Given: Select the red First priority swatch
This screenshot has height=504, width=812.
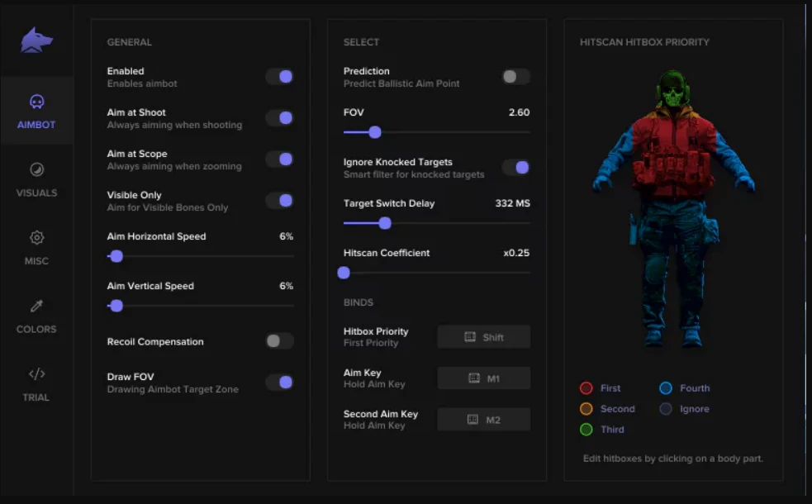Looking at the screenshot, I should tap(586, 388).
